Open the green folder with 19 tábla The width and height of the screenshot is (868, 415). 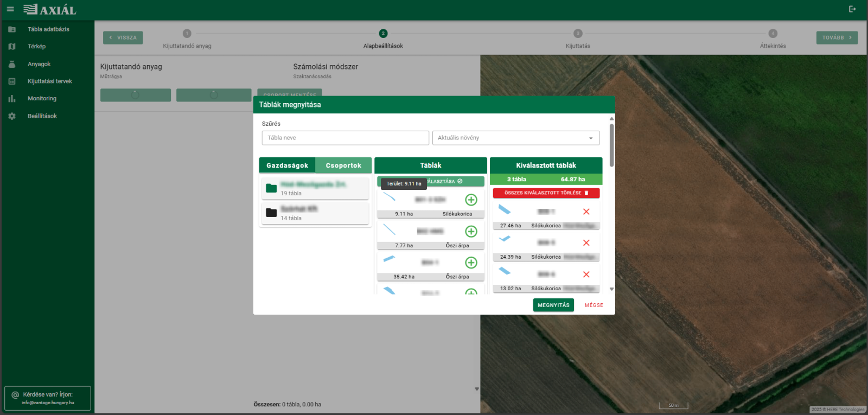coord(315,189)
